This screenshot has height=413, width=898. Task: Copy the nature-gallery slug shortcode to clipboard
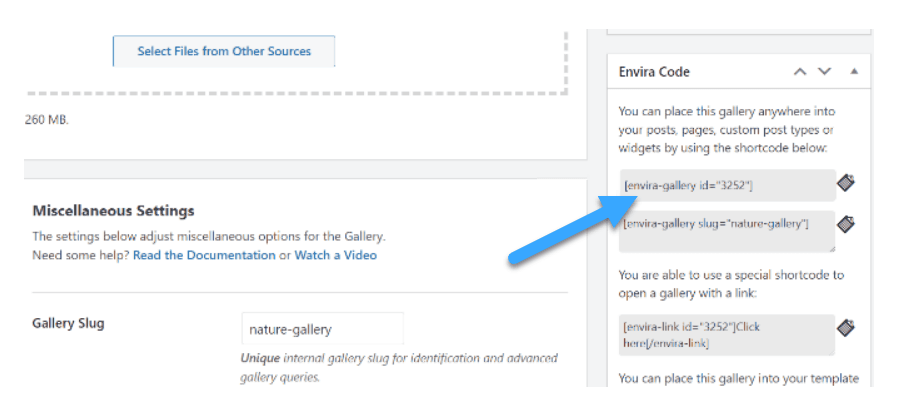(846, 224)
